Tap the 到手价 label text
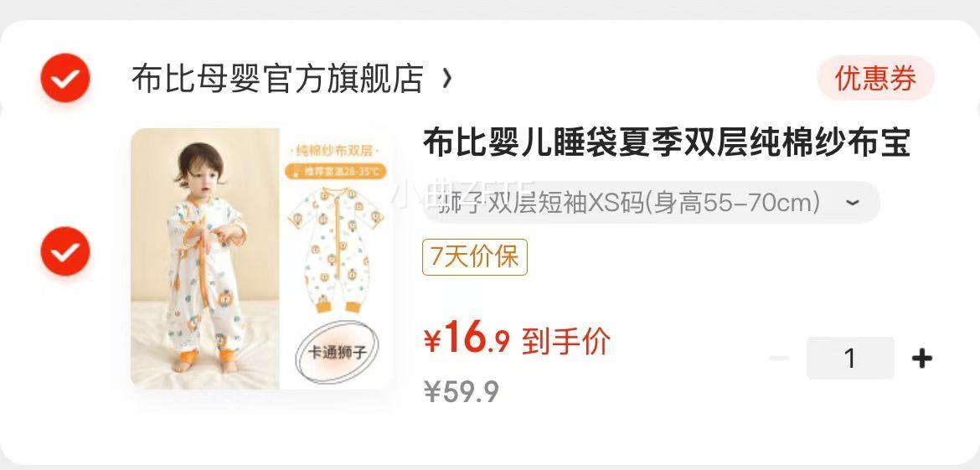Image resolution: width=980 pixels, height=470 pixels. (x=565, y=341)
